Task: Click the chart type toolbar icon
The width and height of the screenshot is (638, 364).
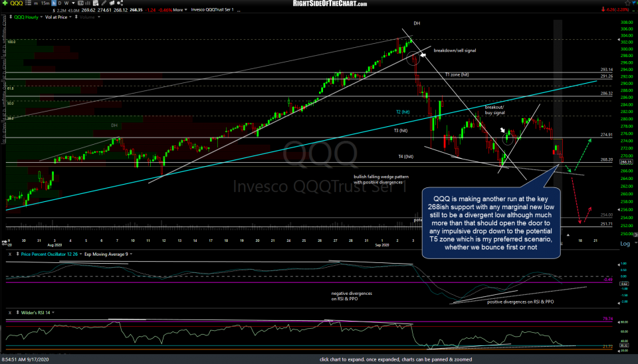Action: pyautogui.click(x=80, y=3)
